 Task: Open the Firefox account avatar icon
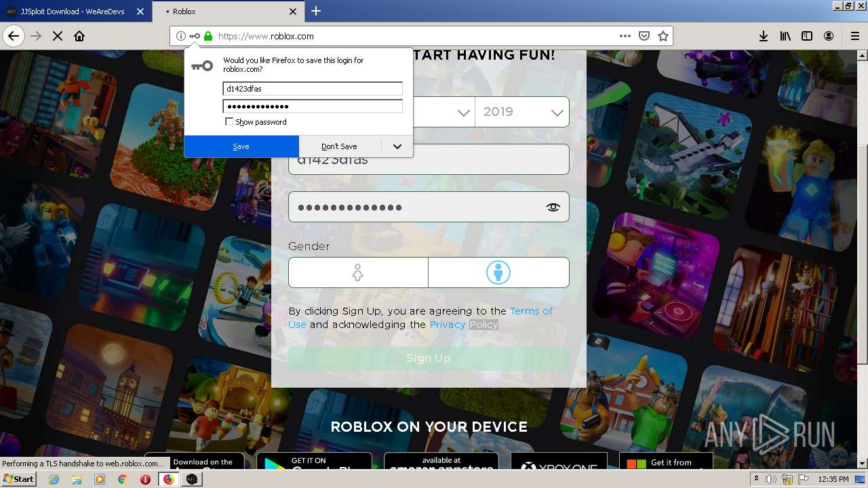829,36
